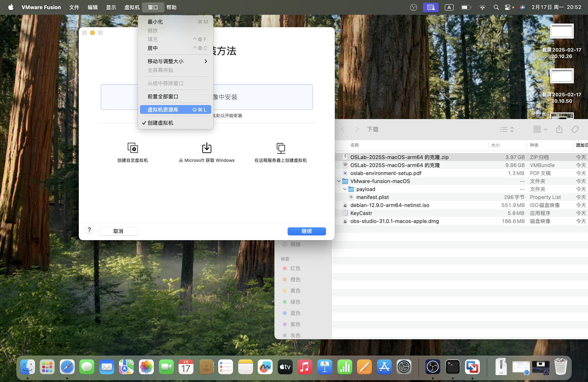This screenshot has width=588, height=382.
Task: Click the screen mirroring menu bar icon
Action: 431,7
